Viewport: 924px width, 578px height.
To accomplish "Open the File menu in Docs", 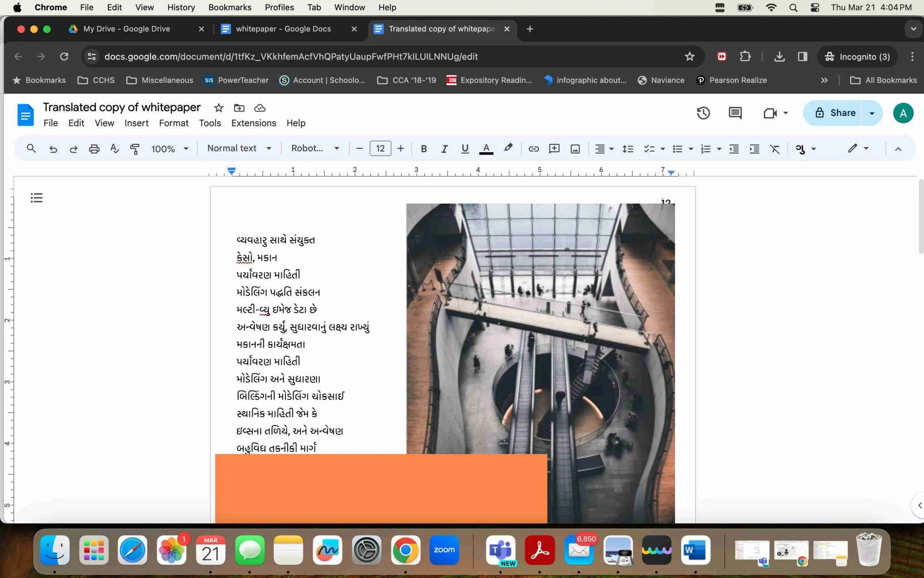I will pyautogui.click(x=51, y=123).
